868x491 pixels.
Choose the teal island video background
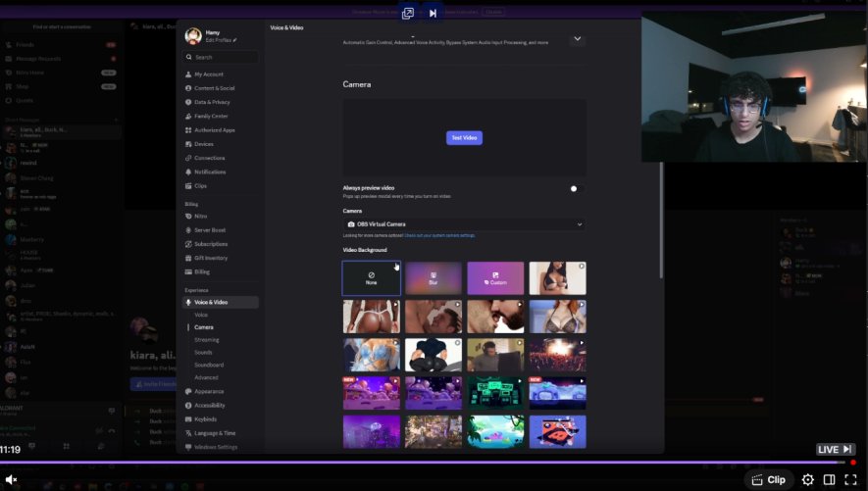[495, 432]
